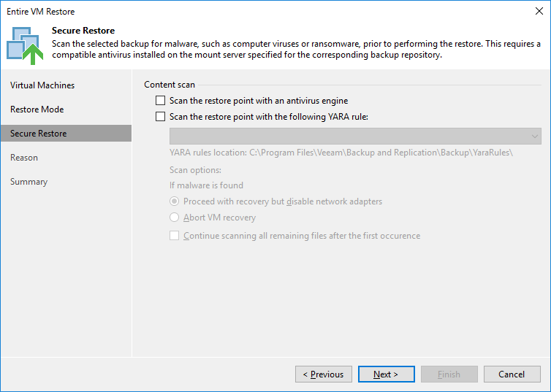Check Continue scanning all remaining files
Viewport: 551px width, 392px height.
(175, 236)
